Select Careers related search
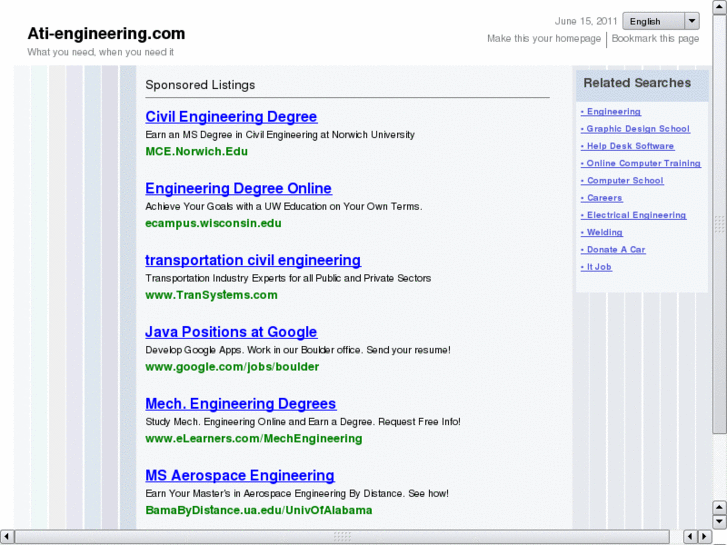 [601, 198]
